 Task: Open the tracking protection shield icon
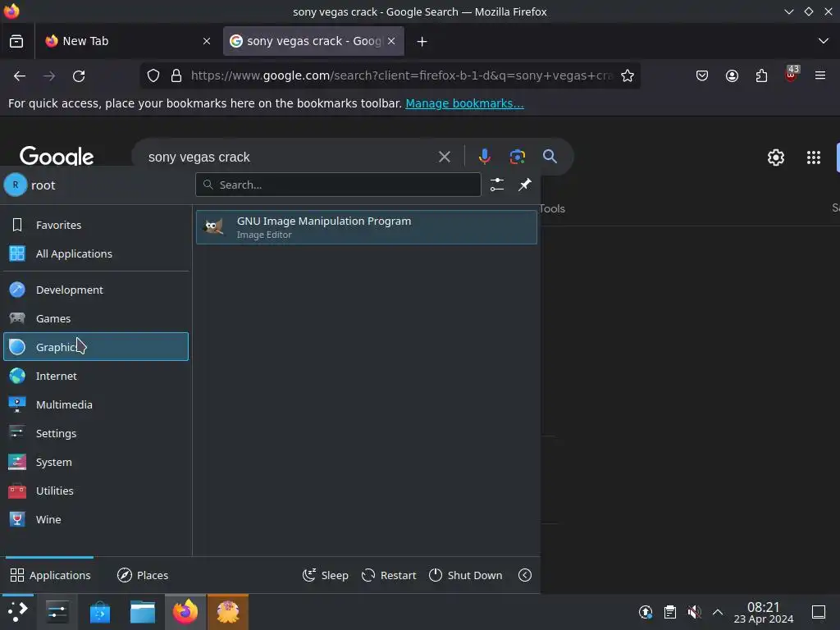point(153,76)
